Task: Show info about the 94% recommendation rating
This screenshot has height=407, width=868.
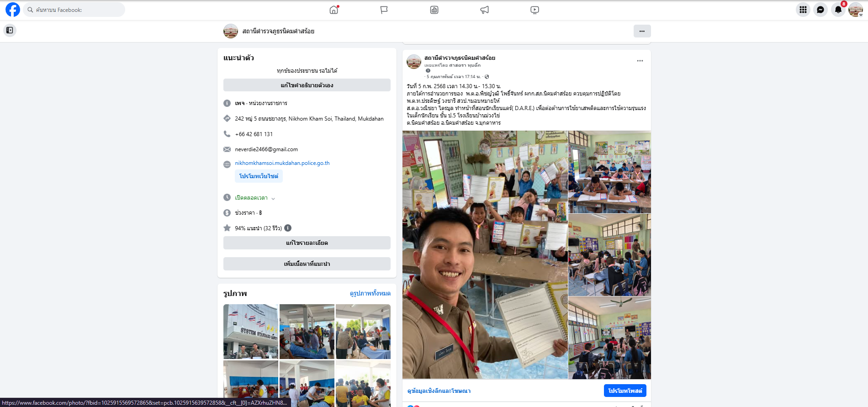Action: pyautogui.click(x=288, y=228)
